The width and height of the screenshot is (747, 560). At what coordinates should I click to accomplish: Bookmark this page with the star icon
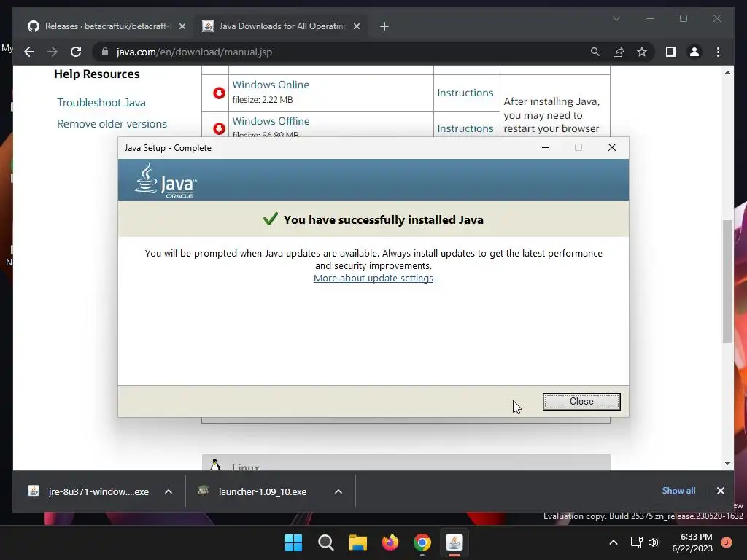click(x=642, y=52)
